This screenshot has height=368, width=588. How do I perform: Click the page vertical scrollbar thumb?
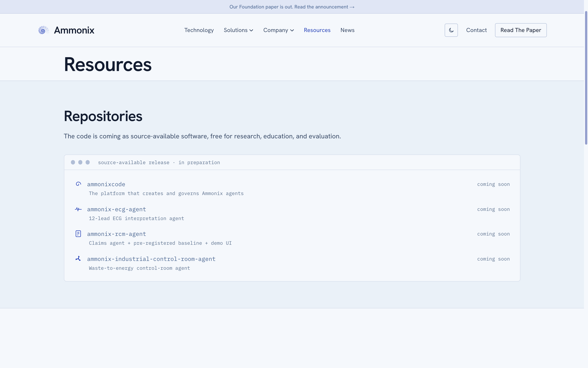click(586, 78)
